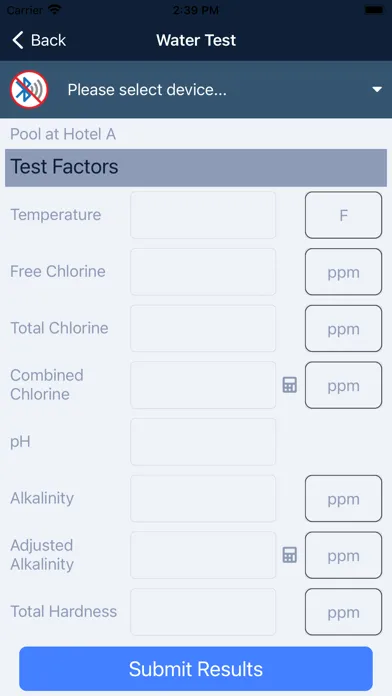
Task: Change the Temperature unit F selector
Action: click(343, 215)
